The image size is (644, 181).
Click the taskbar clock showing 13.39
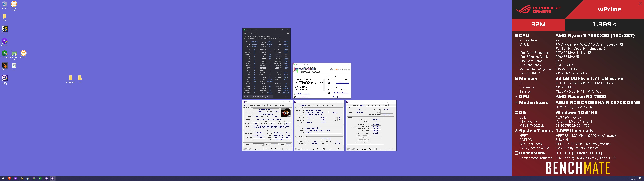click(x=634, y=178)
